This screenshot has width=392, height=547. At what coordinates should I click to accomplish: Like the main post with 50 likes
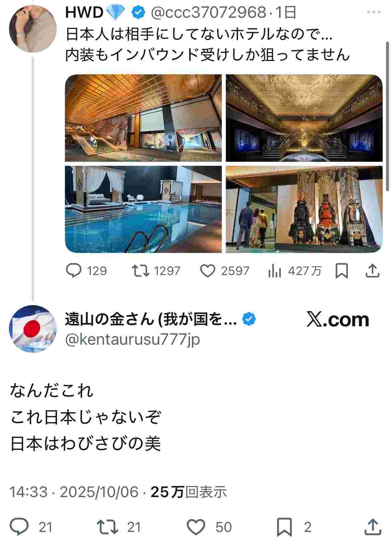tap(209, 527)
